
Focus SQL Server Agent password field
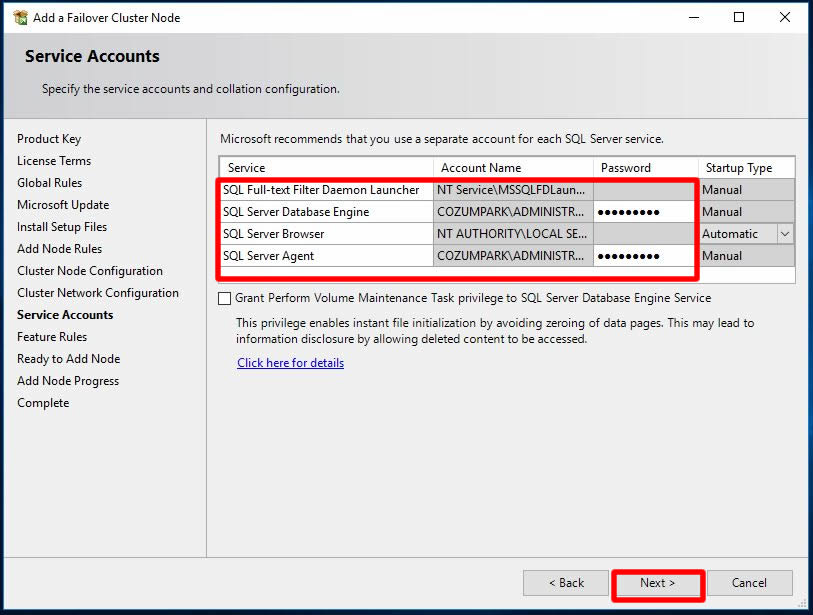[x=644, y=256]
